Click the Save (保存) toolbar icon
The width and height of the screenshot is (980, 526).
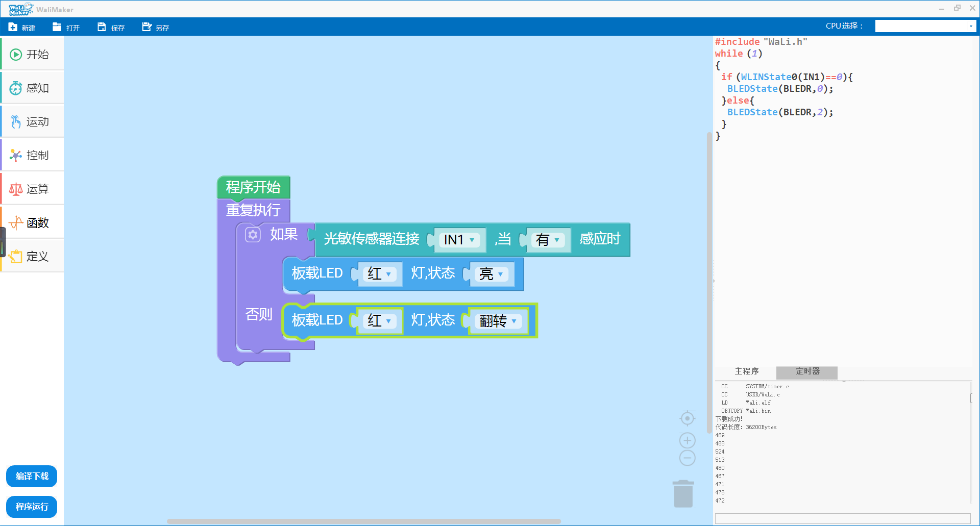(x=102, y=27)
